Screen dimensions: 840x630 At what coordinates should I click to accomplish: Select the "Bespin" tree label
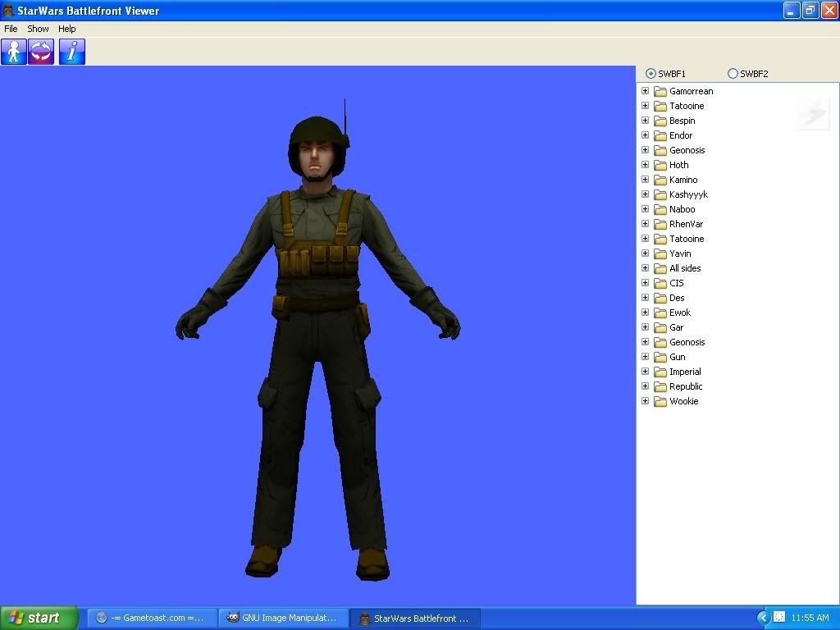(x=682, y=121)
